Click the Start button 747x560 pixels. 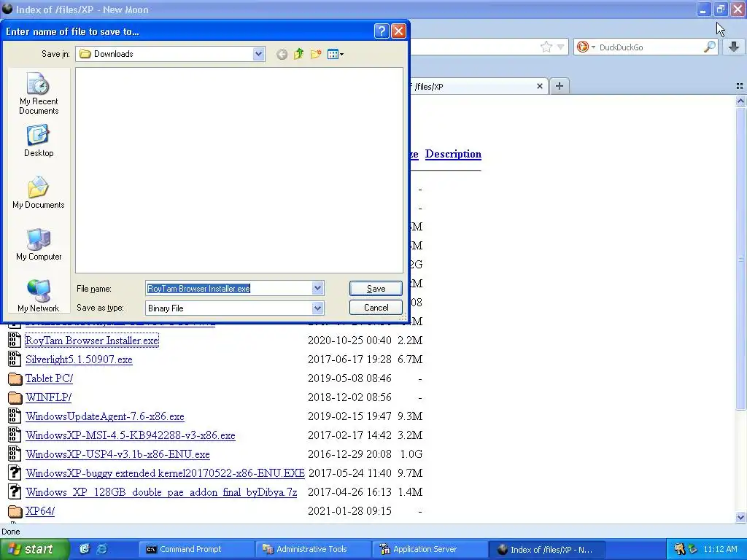34,549
